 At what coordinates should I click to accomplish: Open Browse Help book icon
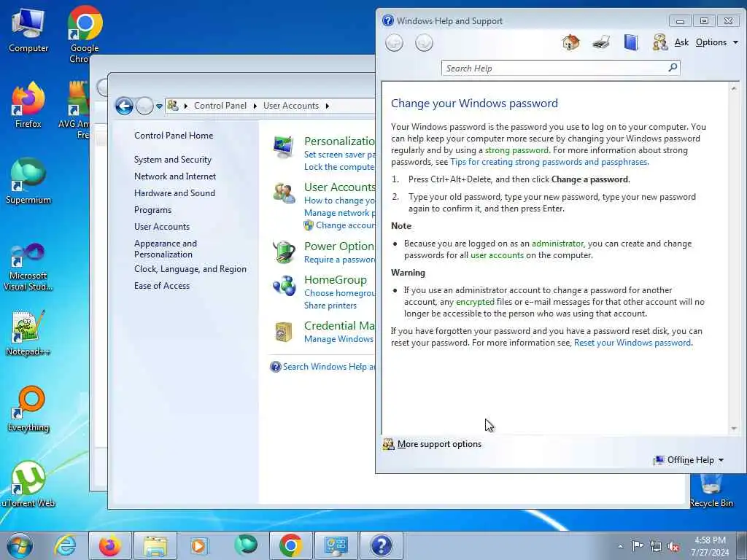point(631,42)
